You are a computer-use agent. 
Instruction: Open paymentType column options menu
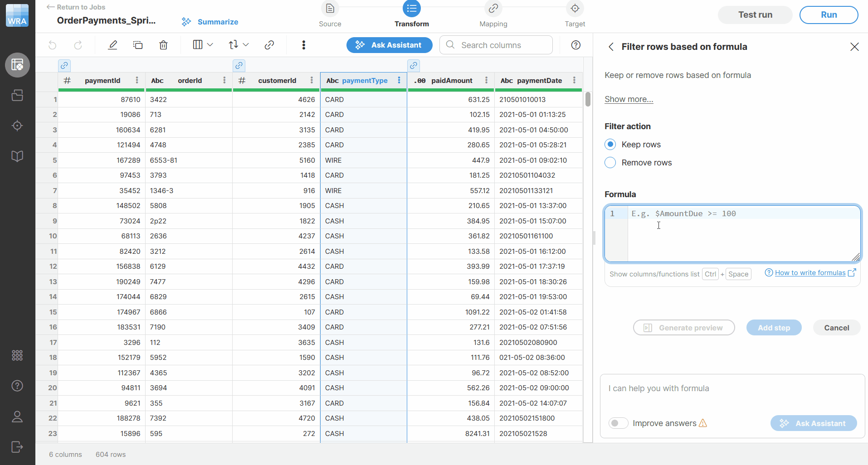(399, 80)
